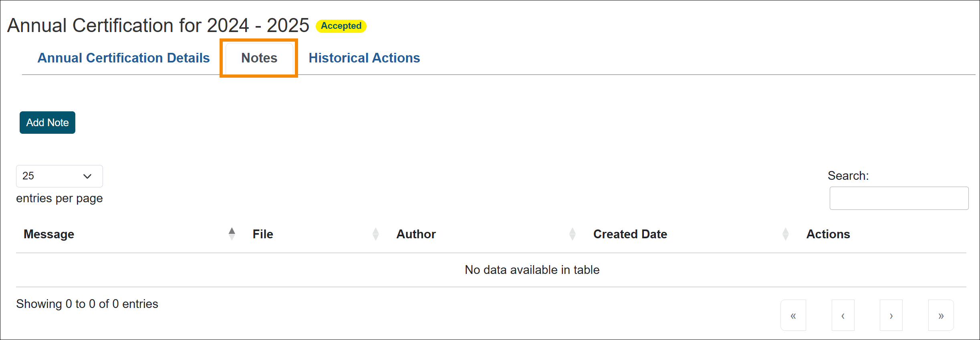Click the Author column sort arrows
This screenshot has height=340, width=980.
click(x=572, y=234)
